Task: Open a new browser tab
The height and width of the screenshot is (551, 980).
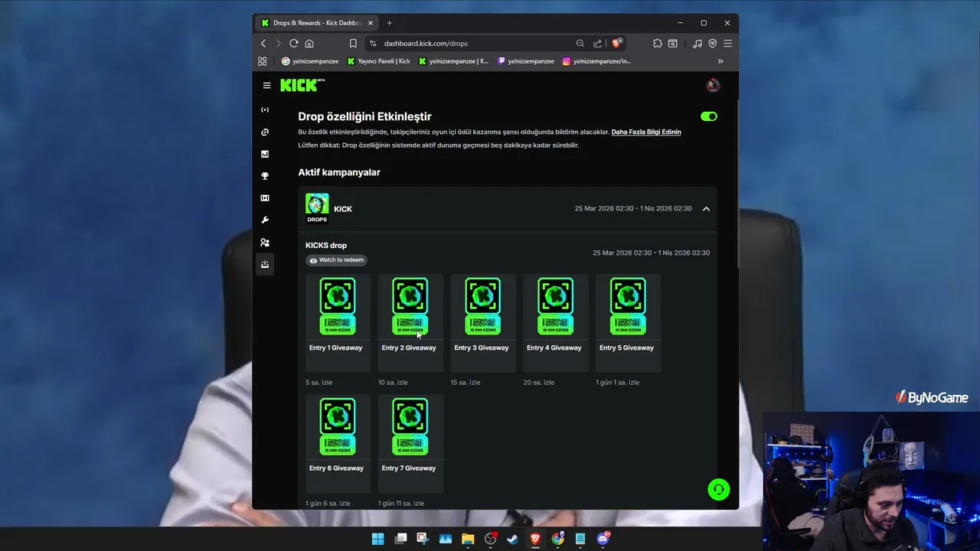Action: [389, 23]
